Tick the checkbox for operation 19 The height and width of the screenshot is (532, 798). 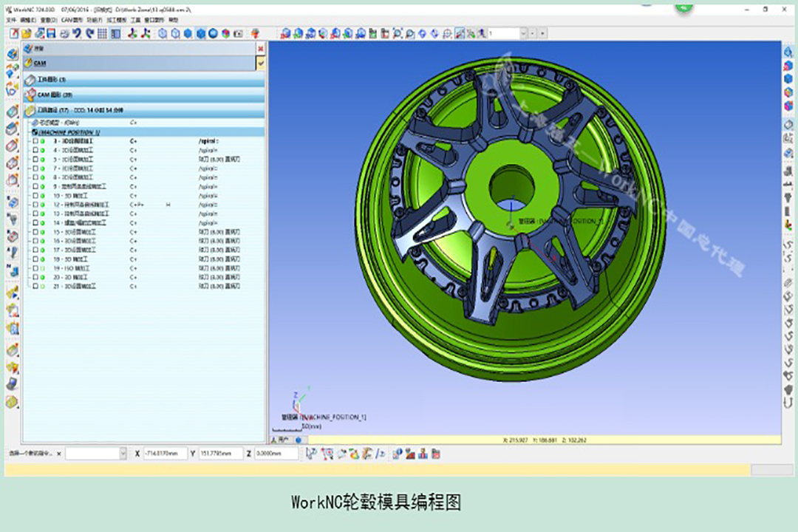coord(35,268)
